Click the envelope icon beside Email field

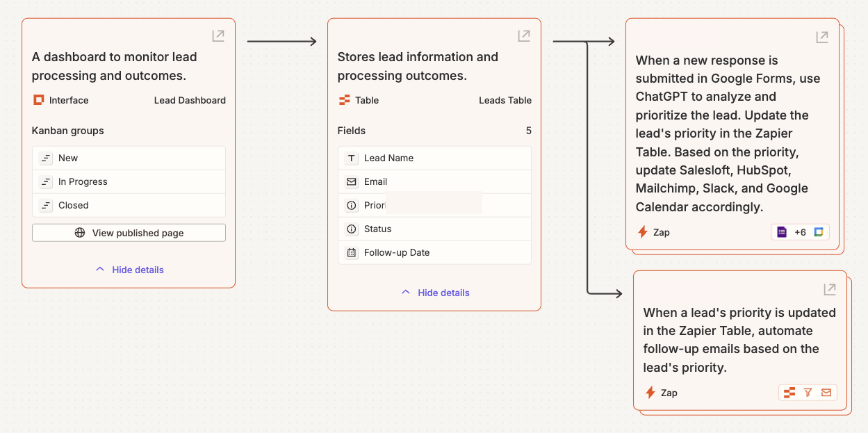[351, 181]
